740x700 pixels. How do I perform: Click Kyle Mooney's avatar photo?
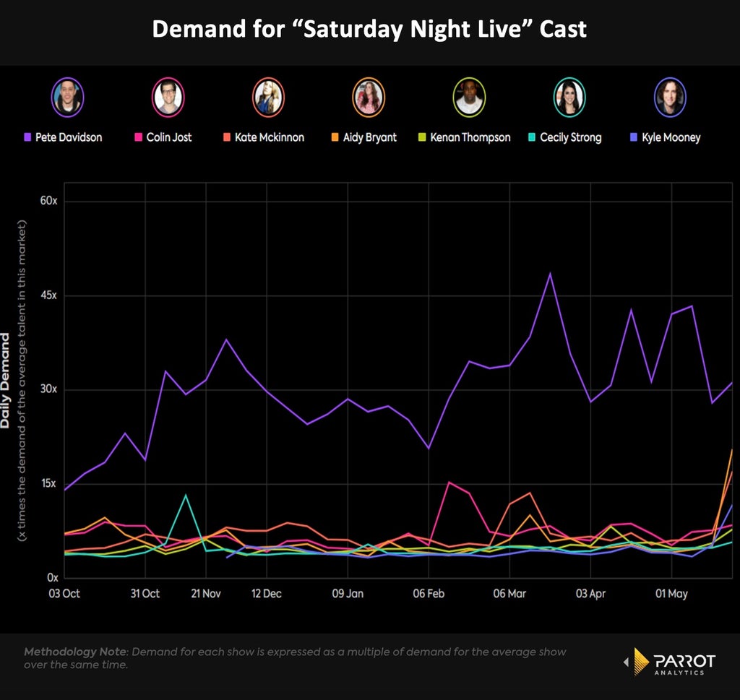pyautogui.click(x=670, y=98)
